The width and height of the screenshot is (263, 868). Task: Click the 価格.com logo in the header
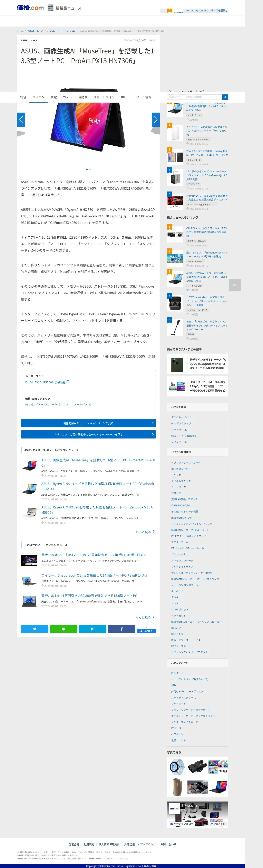click(30, 8)
